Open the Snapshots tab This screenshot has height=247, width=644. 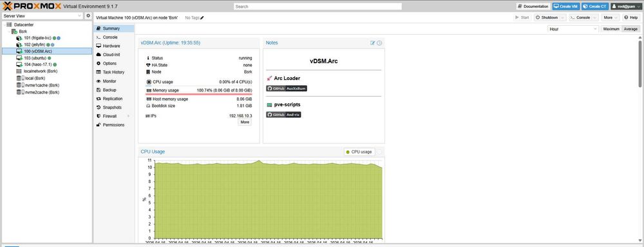tap(114, 107)
